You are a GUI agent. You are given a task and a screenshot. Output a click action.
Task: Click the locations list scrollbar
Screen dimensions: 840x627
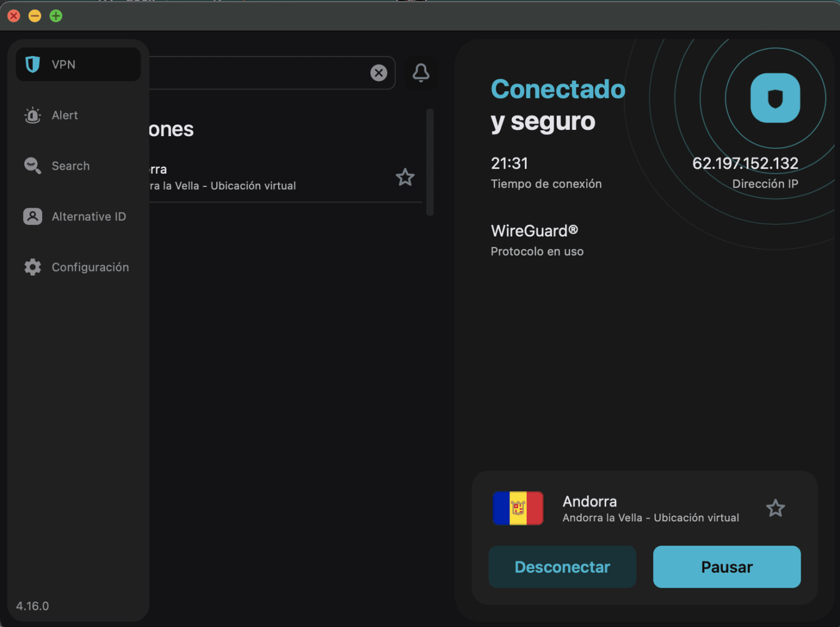point(430,163)
